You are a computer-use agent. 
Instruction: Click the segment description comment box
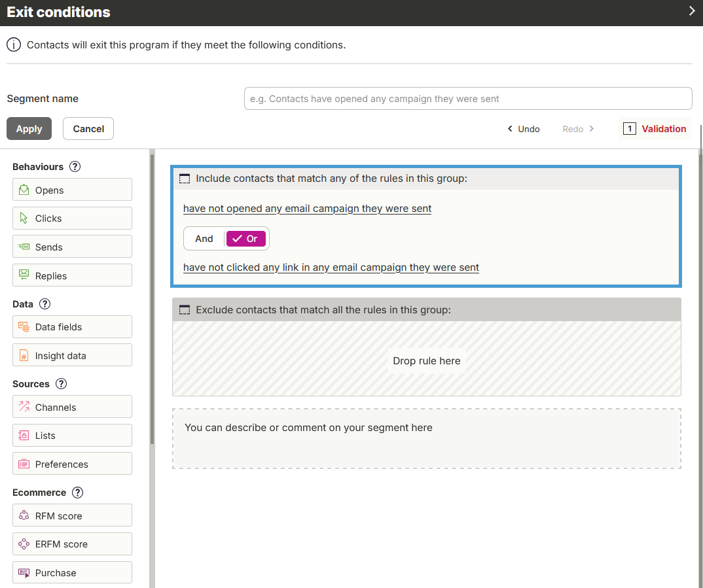(x=426, y=439)
